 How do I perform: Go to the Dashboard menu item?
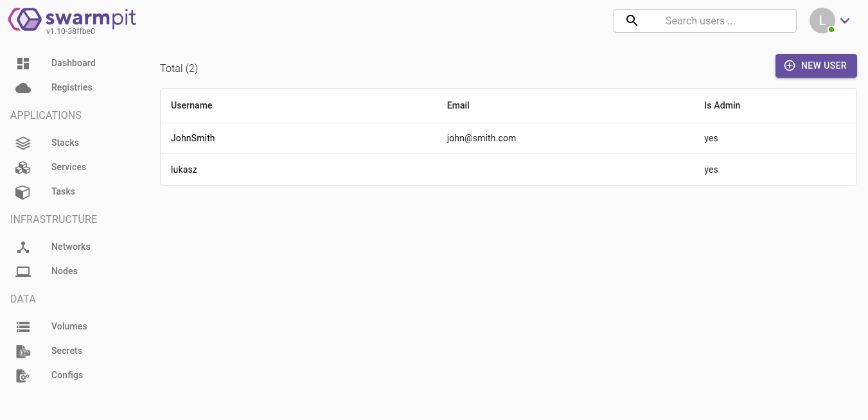click(x=73, y=63)
